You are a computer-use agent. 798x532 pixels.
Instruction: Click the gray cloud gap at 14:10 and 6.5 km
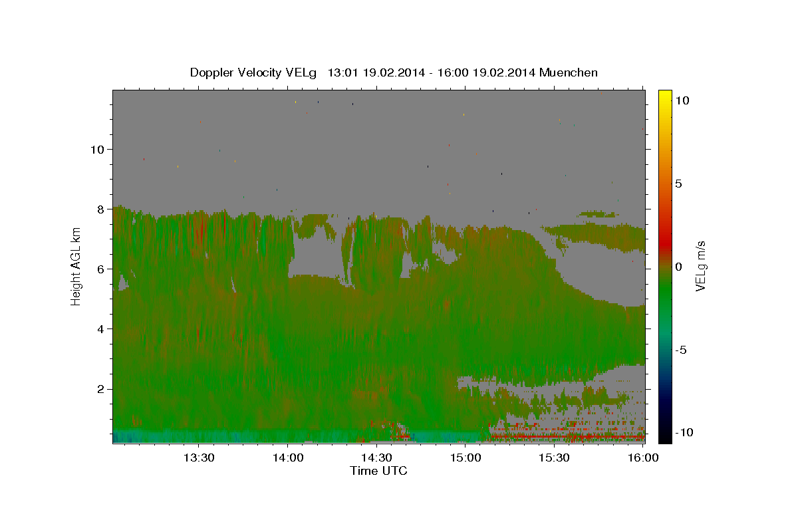click(x=317, y=256)
